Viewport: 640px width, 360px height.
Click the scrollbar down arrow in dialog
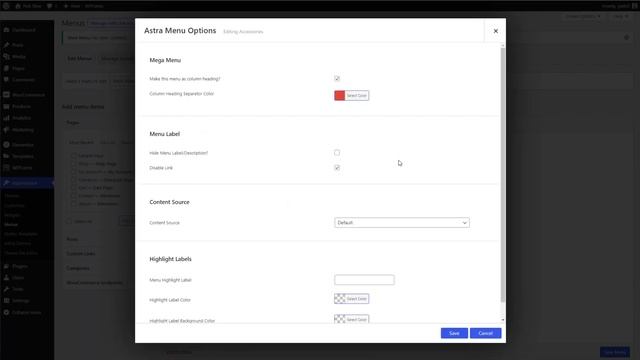tap(503, 320)
